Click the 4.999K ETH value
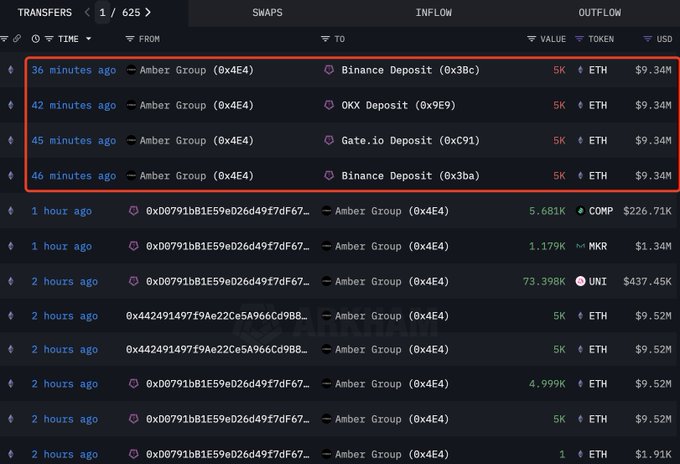 pyautogui.click(x=547, y=384)
